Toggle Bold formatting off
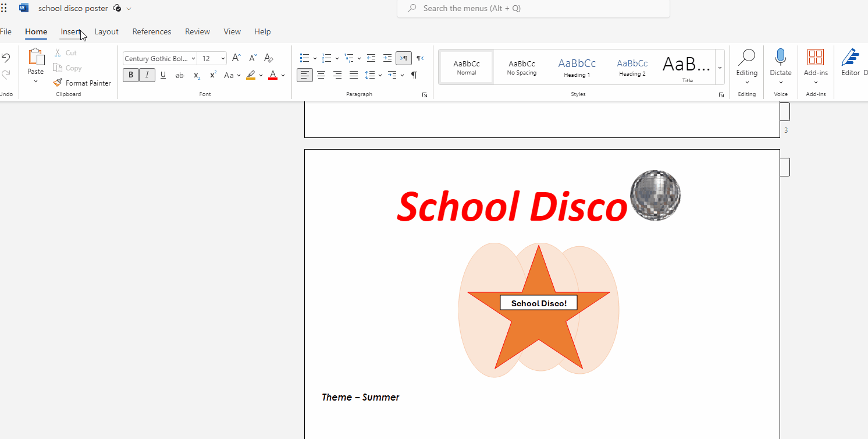This screenshot has height=439, width=868. tap(131, 75)
